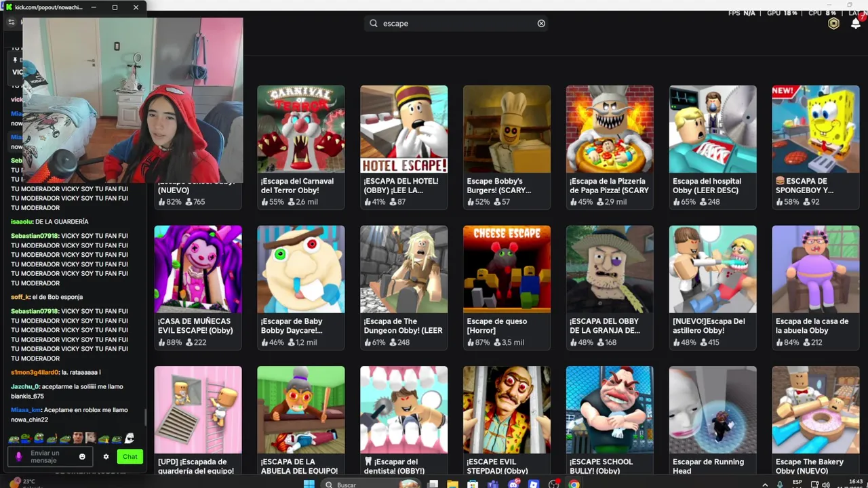Open Google Chrome from the taskbar
The width and height of the screenshot is (868, 488).
[574, 484]
